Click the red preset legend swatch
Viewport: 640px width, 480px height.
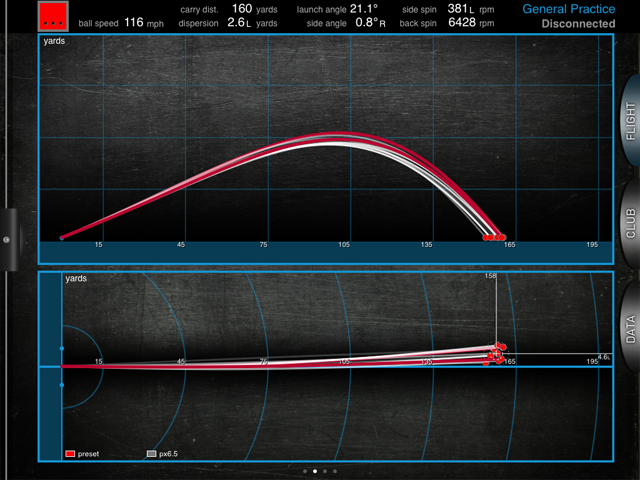[x=70, y=453]
